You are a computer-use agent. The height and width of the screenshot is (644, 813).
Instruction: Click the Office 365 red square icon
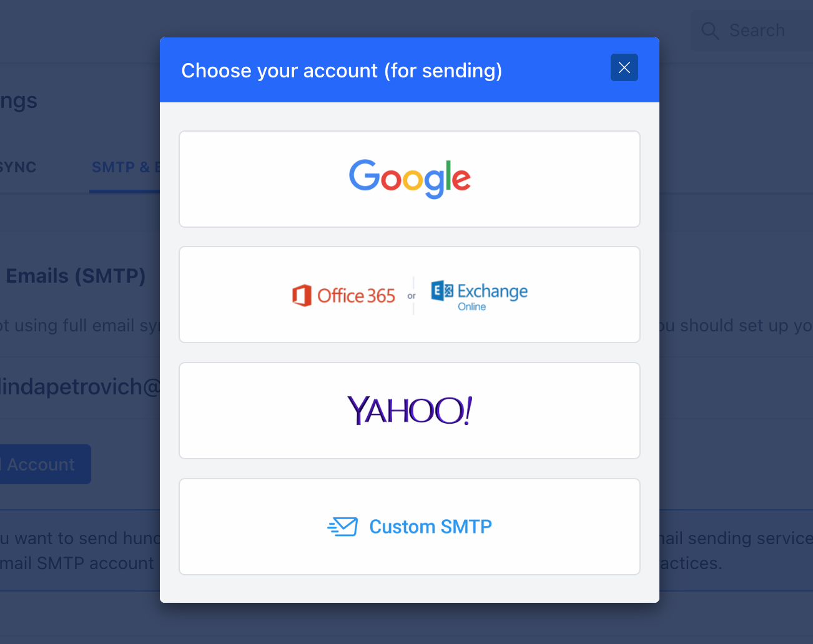click(302, 295)
